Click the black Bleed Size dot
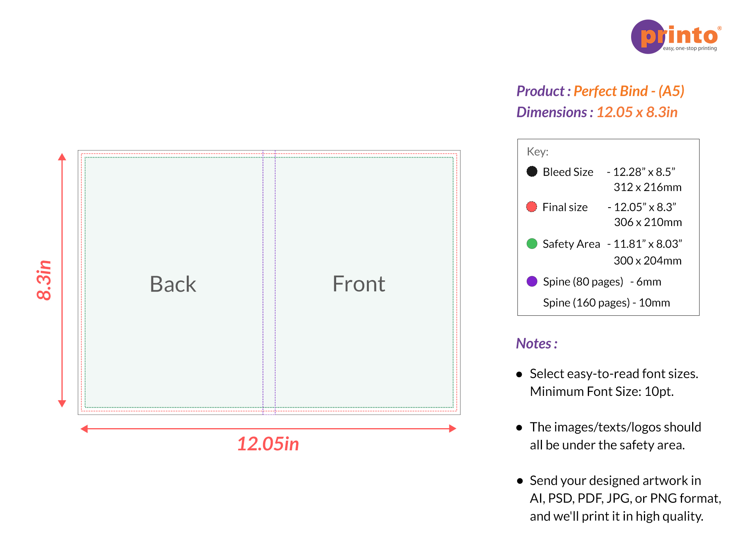The image size is (747, 560). tap(532, 171)
